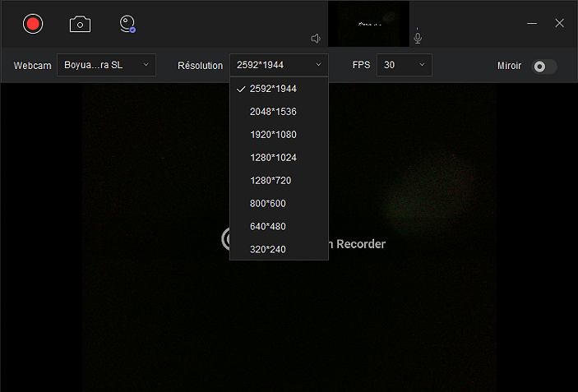Close the webcam recorder window
Viewport: 578px width, 392px height.
click(x=560, y=23)
